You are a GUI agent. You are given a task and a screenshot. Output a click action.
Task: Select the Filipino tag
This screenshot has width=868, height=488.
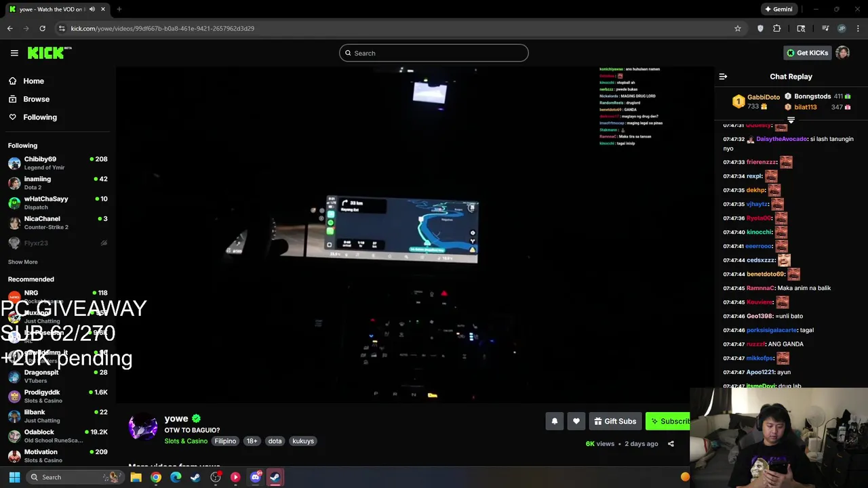[225, 441]
